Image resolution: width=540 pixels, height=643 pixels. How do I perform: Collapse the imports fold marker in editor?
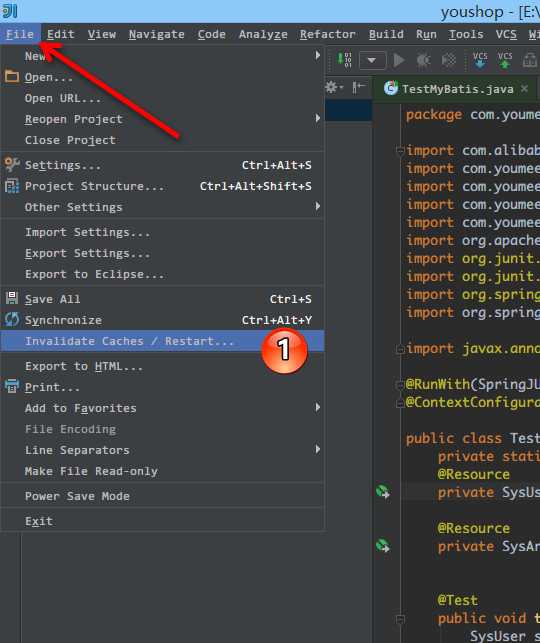click(400, 150)
